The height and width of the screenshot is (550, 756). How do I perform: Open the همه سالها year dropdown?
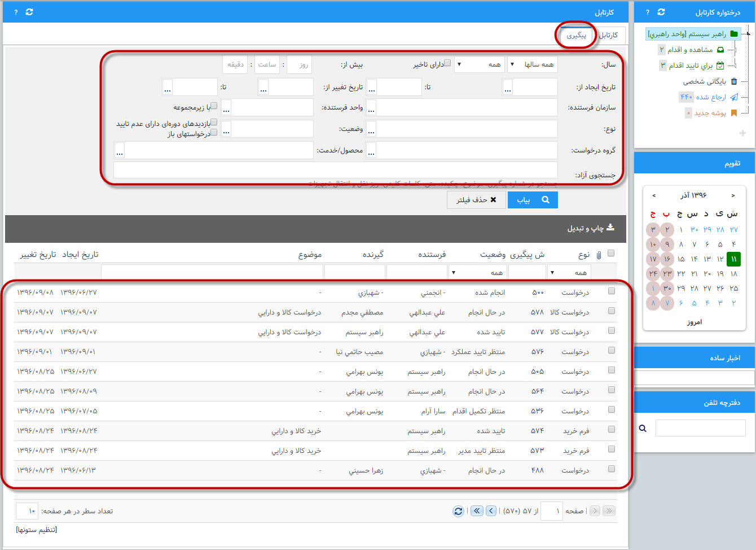532,64
